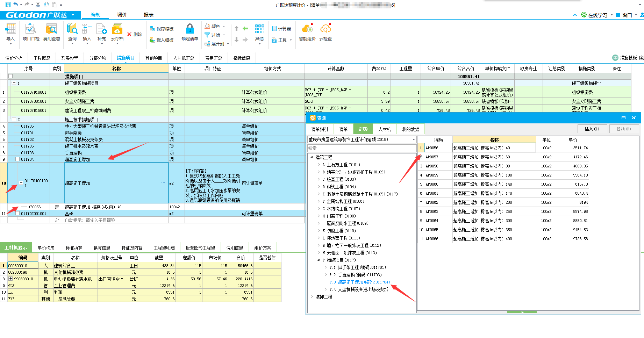Open 说明信息 bottom tab
This screenshot has width=644, height=338.
pos(235,247)
